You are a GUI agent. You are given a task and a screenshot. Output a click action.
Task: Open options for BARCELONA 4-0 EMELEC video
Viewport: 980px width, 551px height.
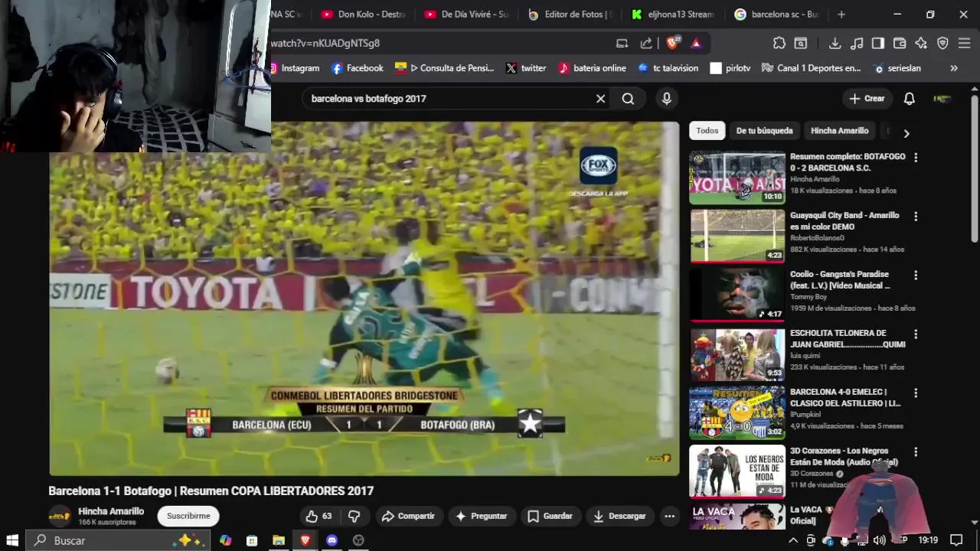point(916,393)
